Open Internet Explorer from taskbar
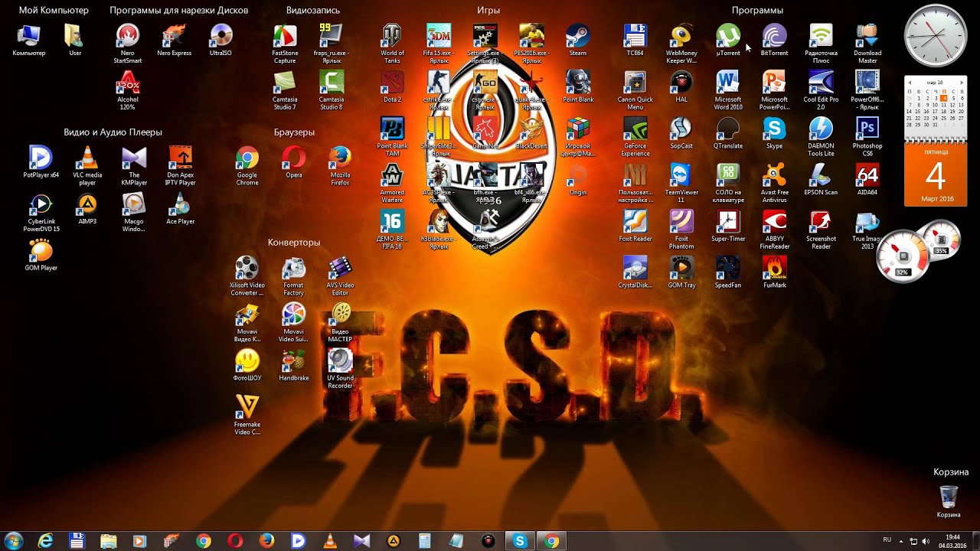This screenshot has height=551, width=980. pos(45,541)
